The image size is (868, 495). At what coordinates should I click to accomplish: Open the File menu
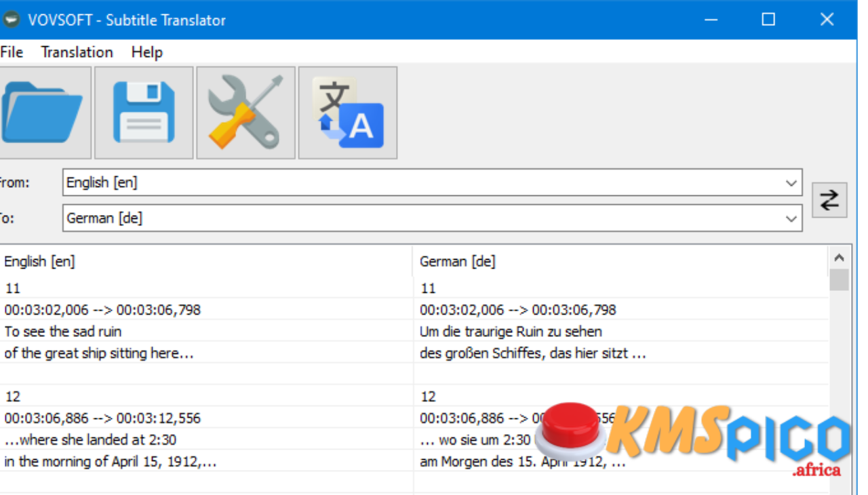coord(12,52)
